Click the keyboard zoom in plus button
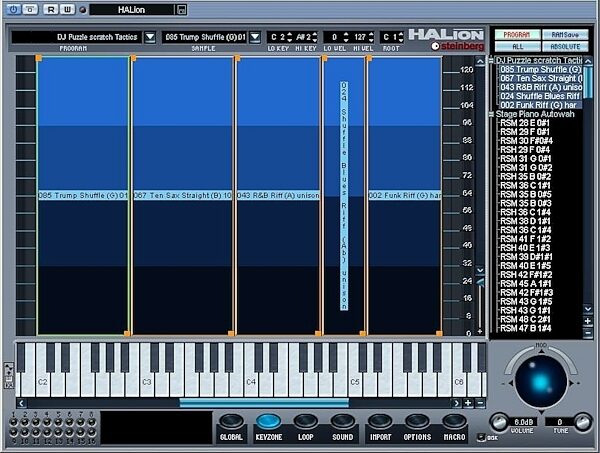The width and height of the screenshot is (600, 453). click(468, 403)
